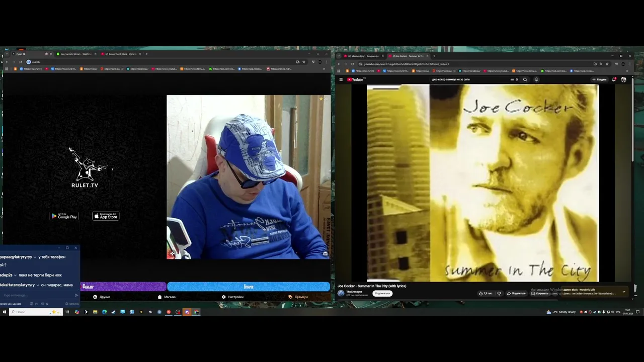Viewport: 644px width, 362px height.
Task: Expand the YouTube mix playlist panel chevron
Action: click(x=624, y=292)
